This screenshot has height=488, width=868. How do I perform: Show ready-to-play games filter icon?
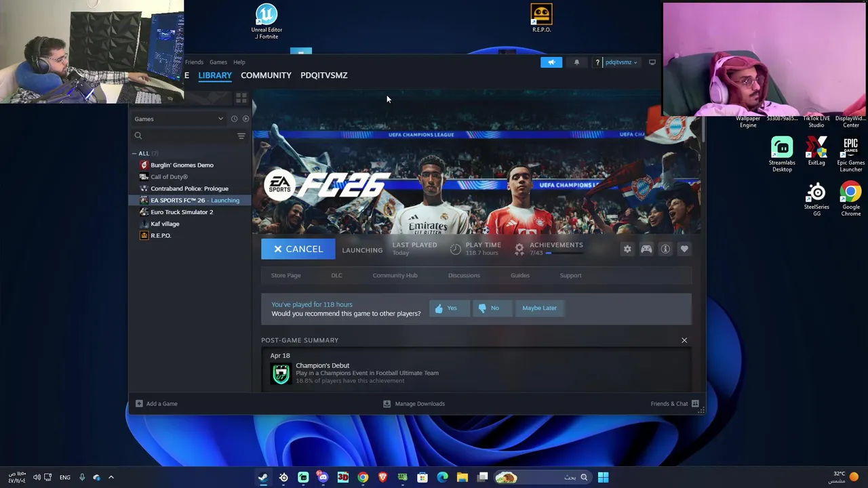tap(245, 119)
